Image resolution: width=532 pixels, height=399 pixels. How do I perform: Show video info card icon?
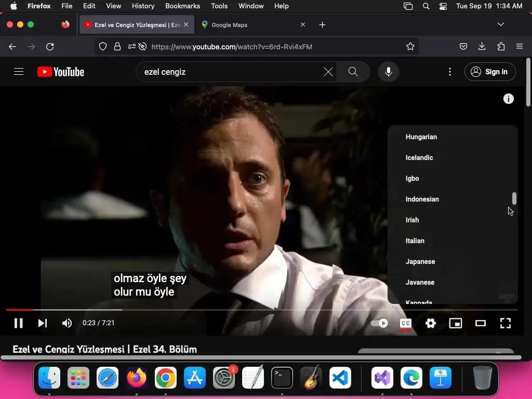pyautogui.click(x=508, y=99)
